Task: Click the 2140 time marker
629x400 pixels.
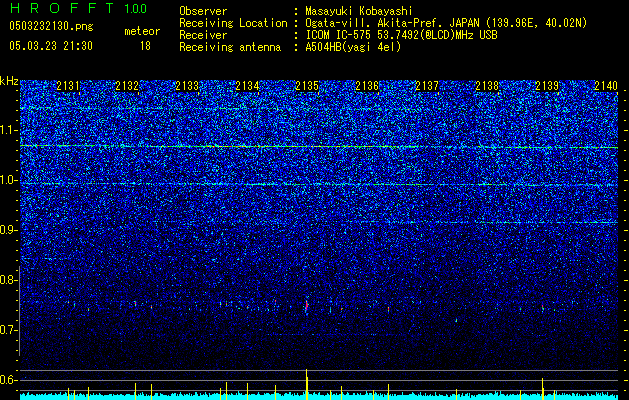Action: pos(606,86)
